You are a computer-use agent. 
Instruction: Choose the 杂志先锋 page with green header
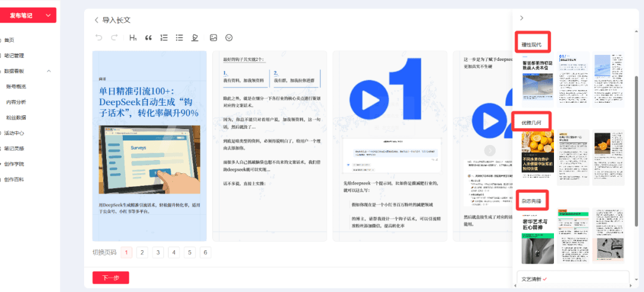coord(573,236)
